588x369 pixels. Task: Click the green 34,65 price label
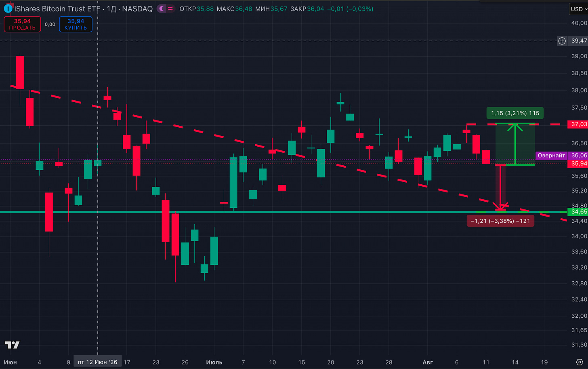pyautogui.click(x=578, y=212)
